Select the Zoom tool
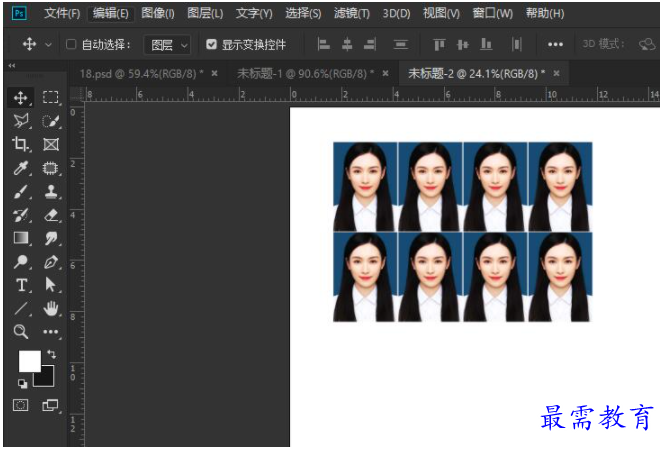The image size is (662, 449). click(20, 332)
